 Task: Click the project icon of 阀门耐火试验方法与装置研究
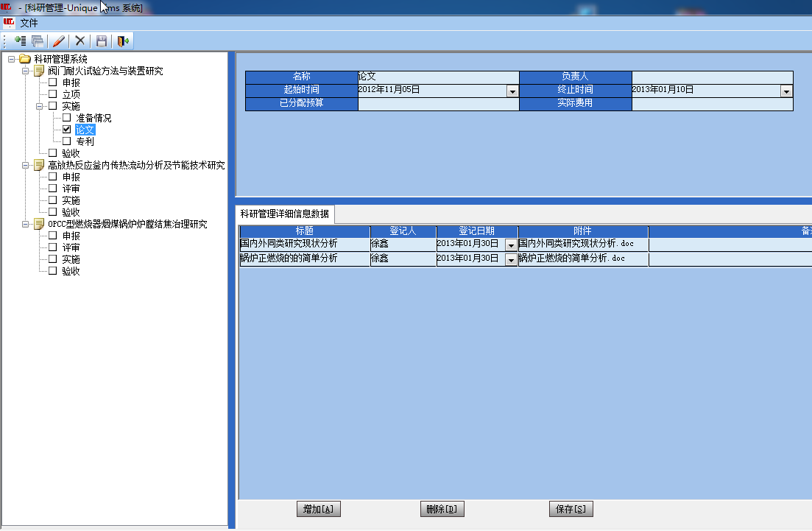(x=39, y=71)
